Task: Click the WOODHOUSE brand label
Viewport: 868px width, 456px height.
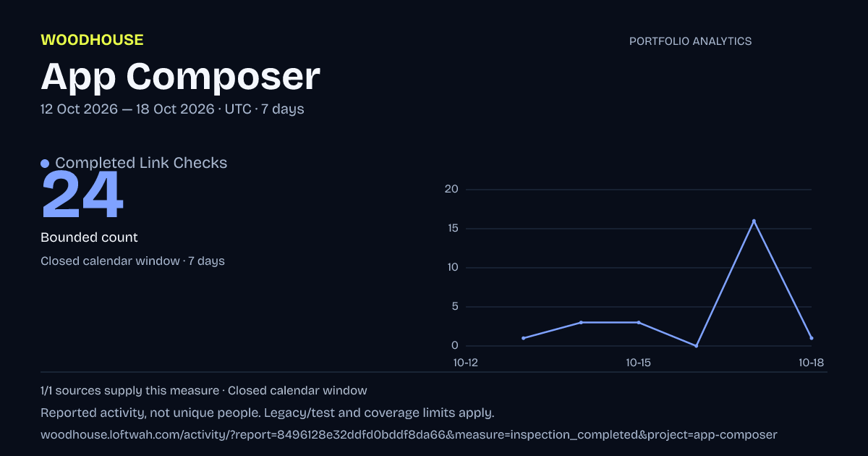Action: (x=92, y=40)
